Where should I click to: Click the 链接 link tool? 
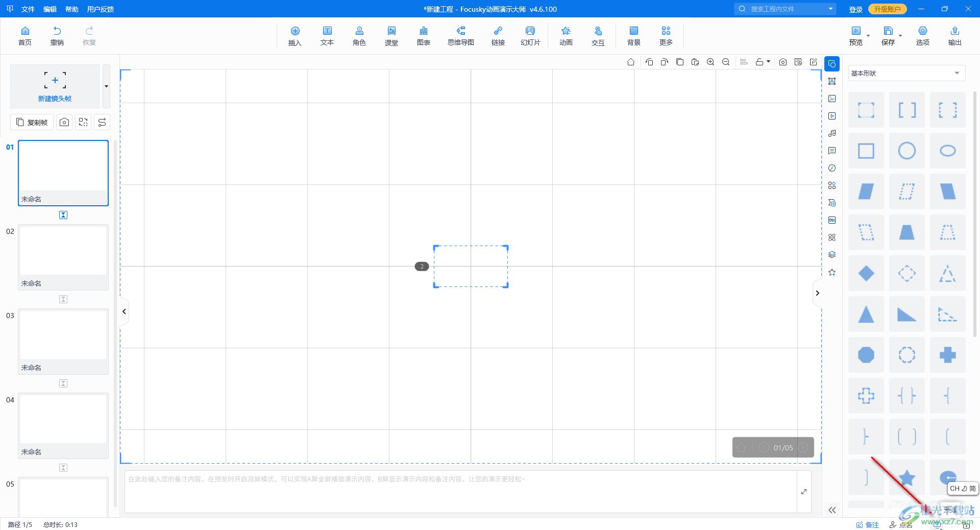point(498,36)
